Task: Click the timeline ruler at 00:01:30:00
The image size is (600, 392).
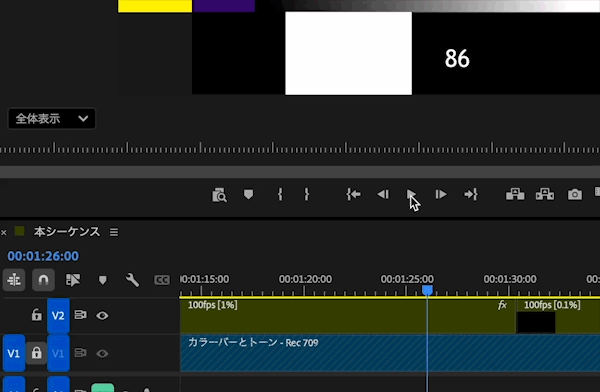Action: tap(510, 279)
